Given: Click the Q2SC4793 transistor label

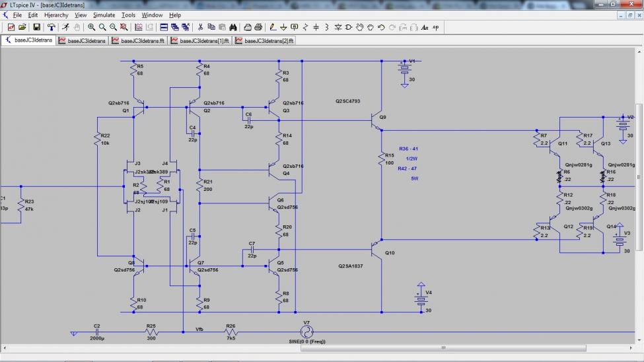Looking at the screenshot, I should (x=348, y=101).
